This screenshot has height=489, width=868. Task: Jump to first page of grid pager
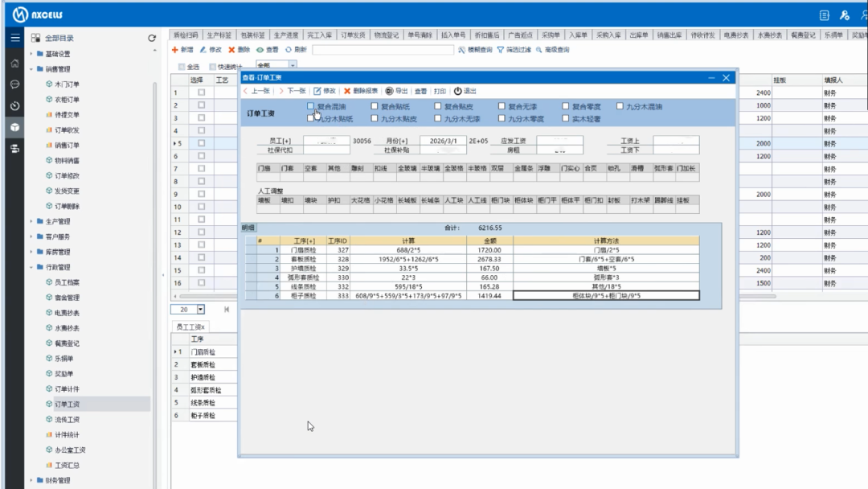(227, 310)
